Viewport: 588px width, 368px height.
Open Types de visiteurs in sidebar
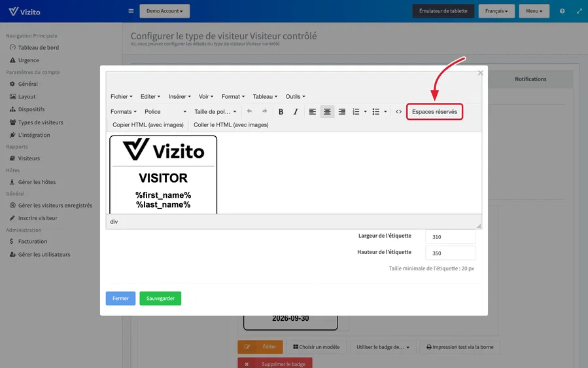tap(37, 122)
